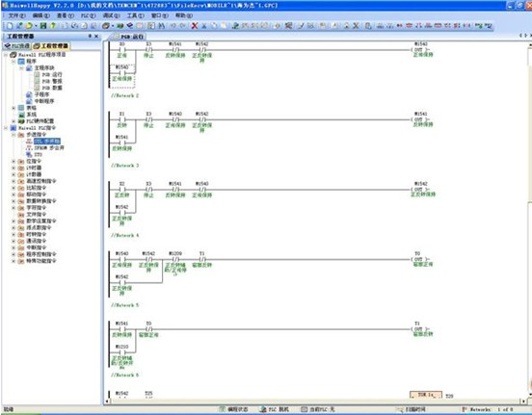Viewport: 532px width, 415px height.
Task: Select PGB 警报 program in the tree
Action: point(52,81)
